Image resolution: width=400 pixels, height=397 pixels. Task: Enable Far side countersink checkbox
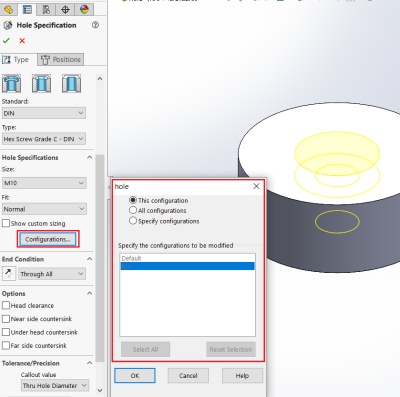(6, 345)
